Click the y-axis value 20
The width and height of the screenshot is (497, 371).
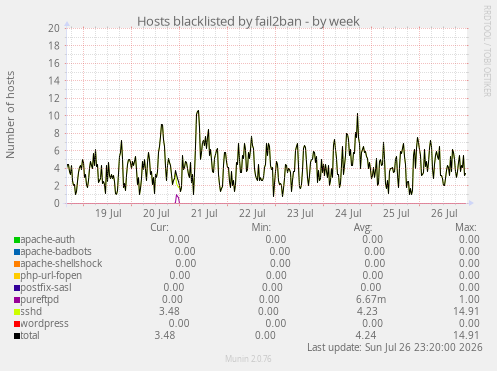(x=54, y=28)
